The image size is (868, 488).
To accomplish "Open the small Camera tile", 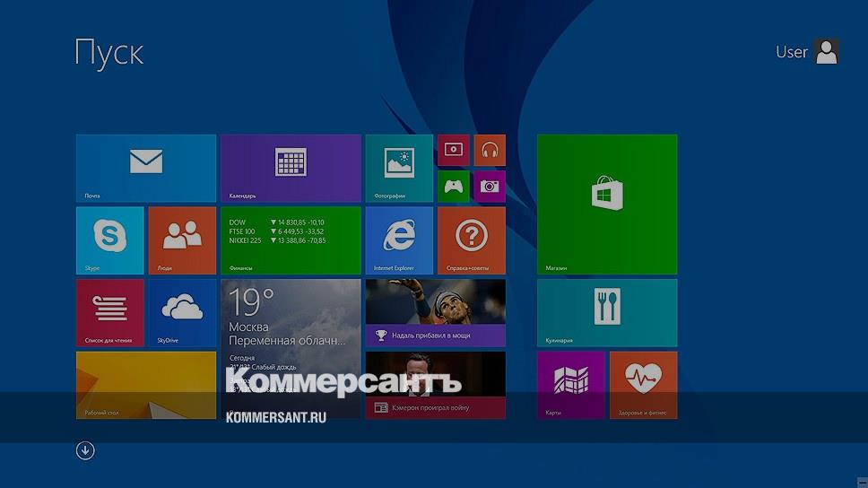I will pos(490,187).
